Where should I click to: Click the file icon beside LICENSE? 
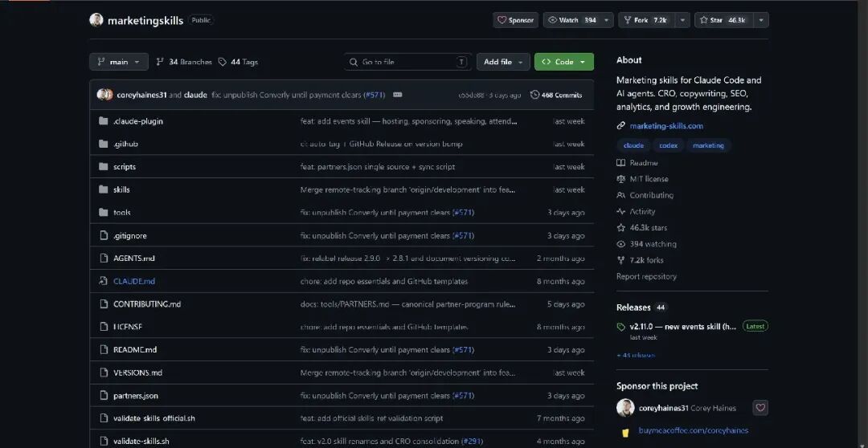click(x=103, y=327)
